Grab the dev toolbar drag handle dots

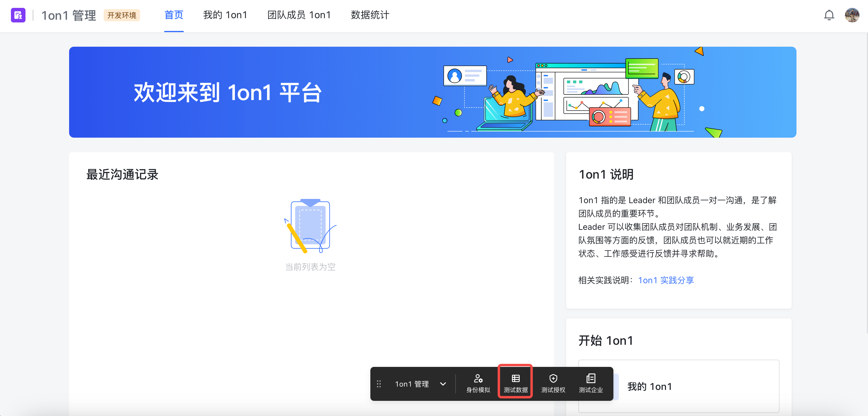coord(379,384)
